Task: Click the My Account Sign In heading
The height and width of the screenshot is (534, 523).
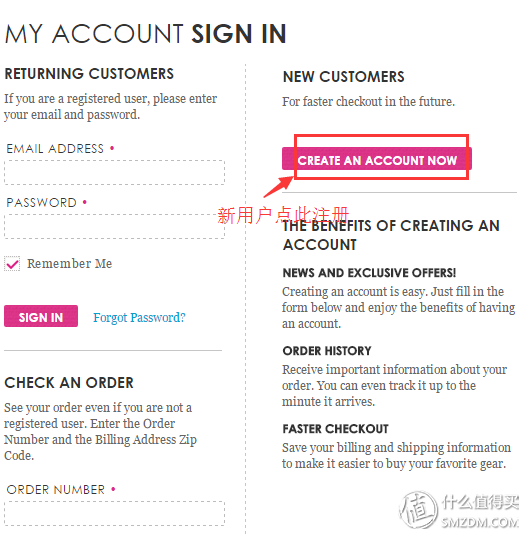Action: click(146, 34)
